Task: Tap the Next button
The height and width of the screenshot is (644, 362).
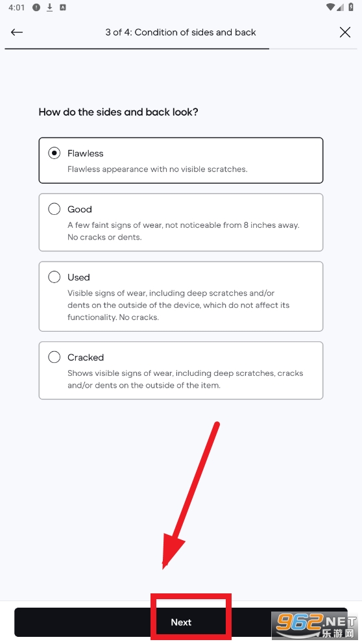Action: (181, 622)
